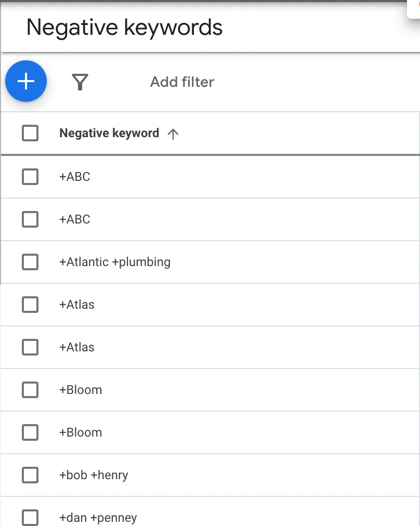Check the checkbox next to +bob +henry
This screenshot has height=526, width=420.
(30, 475)
